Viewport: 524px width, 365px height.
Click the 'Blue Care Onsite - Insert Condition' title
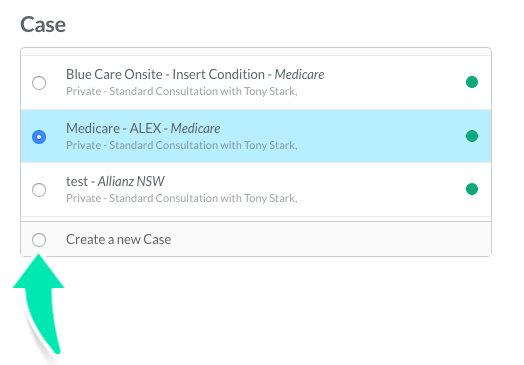click(165, 74)
